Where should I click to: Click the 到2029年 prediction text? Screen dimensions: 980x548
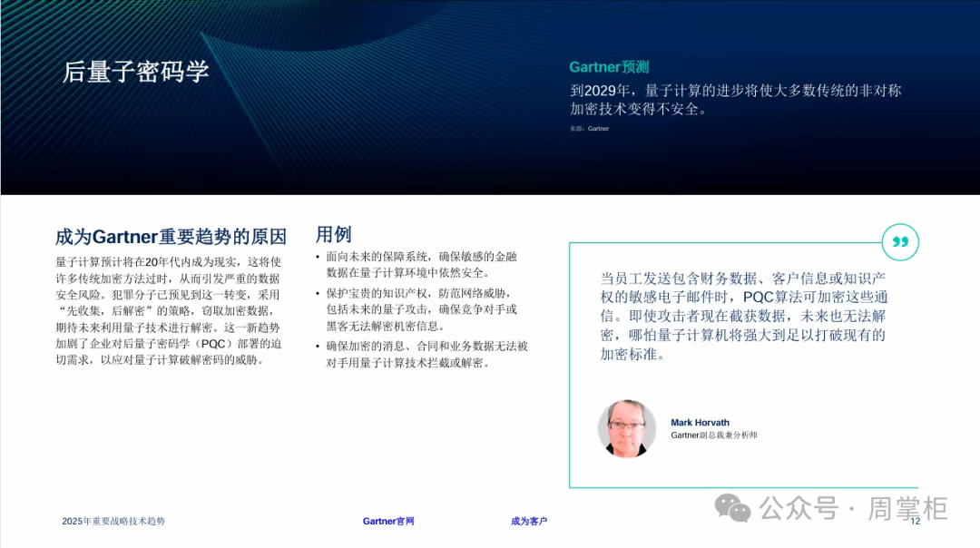tap(735, 100)
